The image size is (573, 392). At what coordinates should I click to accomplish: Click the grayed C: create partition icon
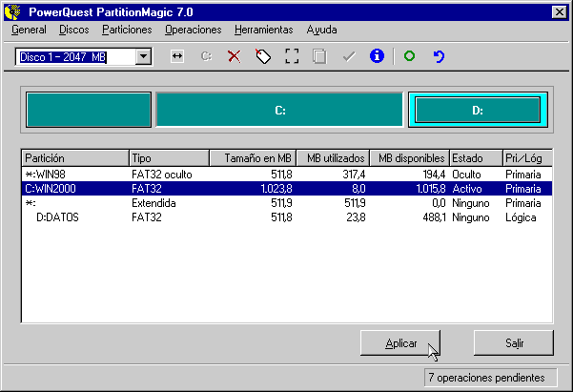(x=206, y=56)
